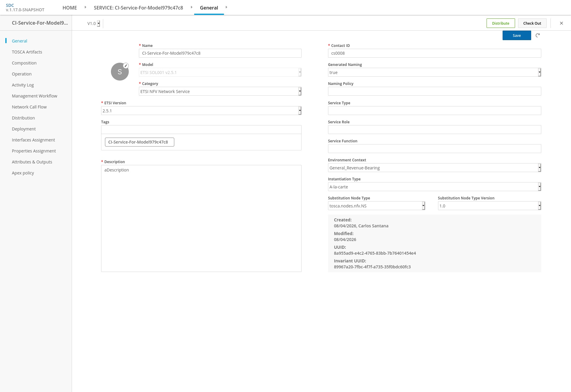
Task: Click into the Contact ID field
Action: (434, 53)
